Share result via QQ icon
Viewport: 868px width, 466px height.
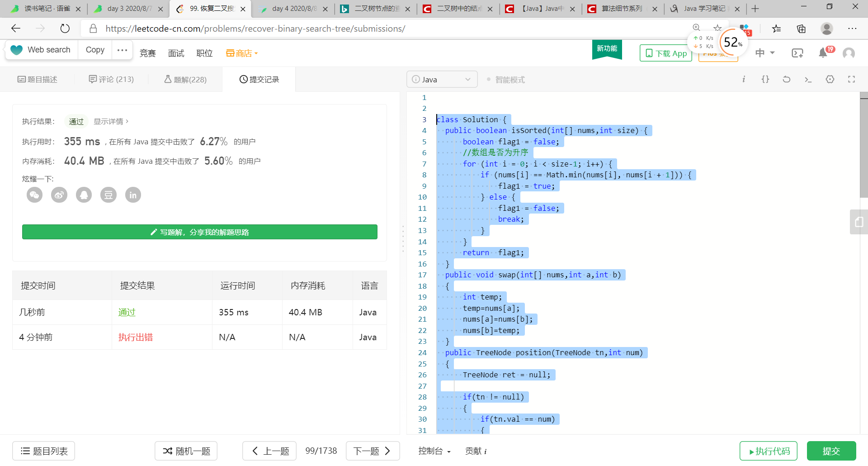coord(84,195)
